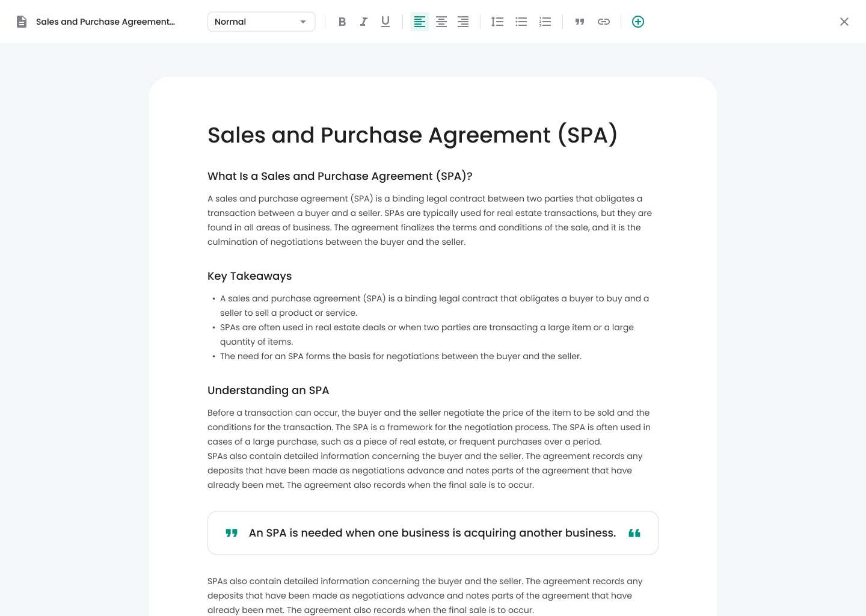Click the document icon in the header
The width and height of the screenshot is (866, 616).
click(x=22, y=21)
